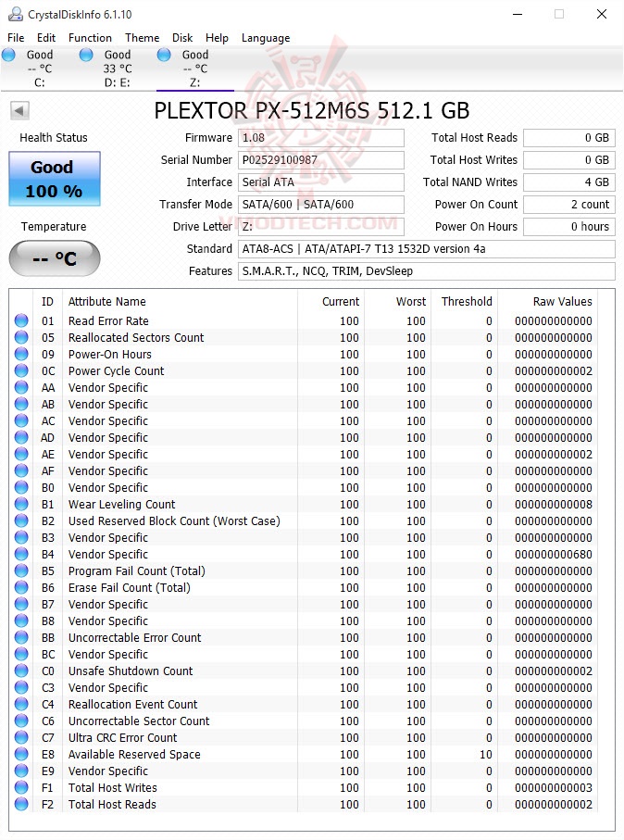Viewport: 624px width, 840px height.
Task: Open the File menu
Action: tap(16, 38)
